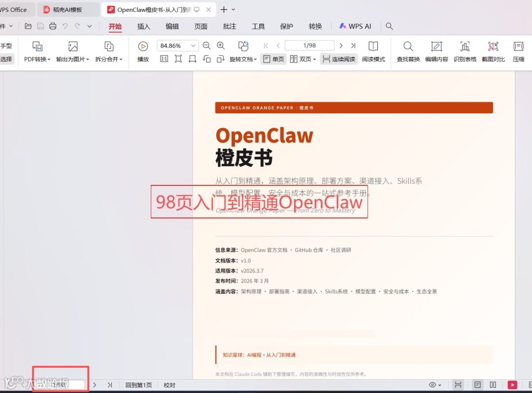Jump to the last page in toolbar

coord(353,45)
